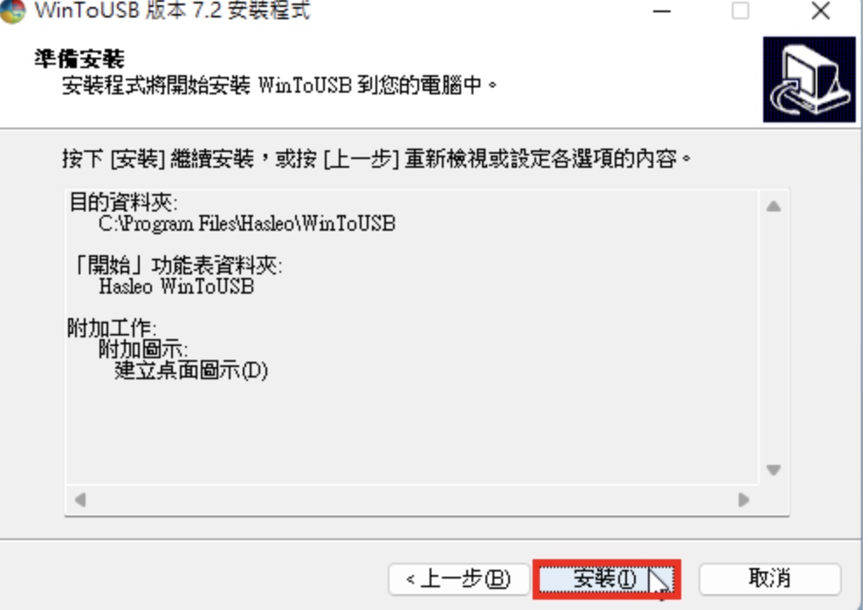
Task: Go back with the 上一步(B) button
Action: (458, 579)
